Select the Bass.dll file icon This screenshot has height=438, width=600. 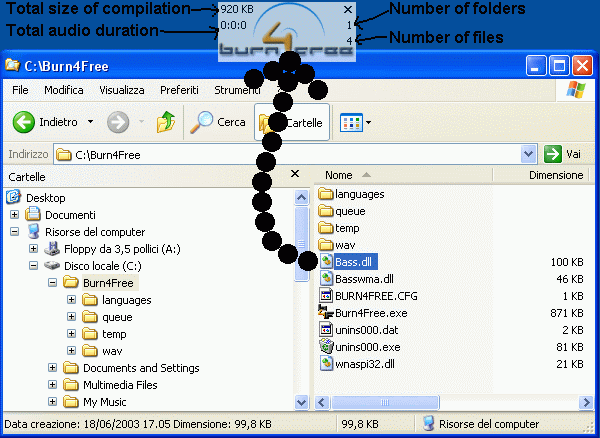[326, 262]
